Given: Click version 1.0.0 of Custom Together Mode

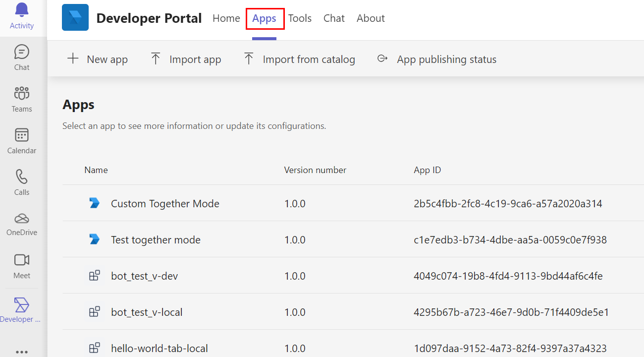Looking at the screenshot, I should tap(295, 203).
